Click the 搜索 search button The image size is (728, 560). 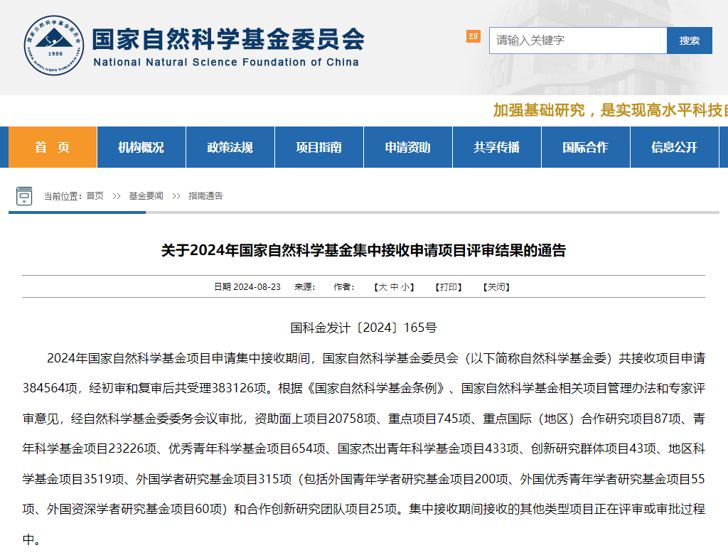click(689, 41)
